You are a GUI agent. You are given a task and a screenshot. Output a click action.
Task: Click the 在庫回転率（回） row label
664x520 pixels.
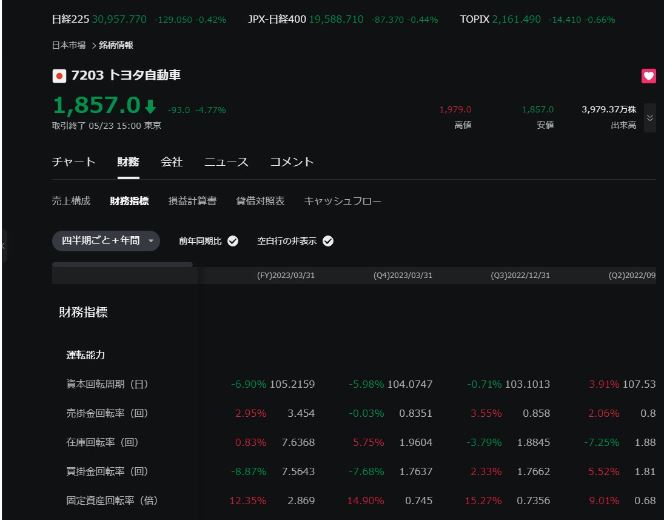click(102, 443)
